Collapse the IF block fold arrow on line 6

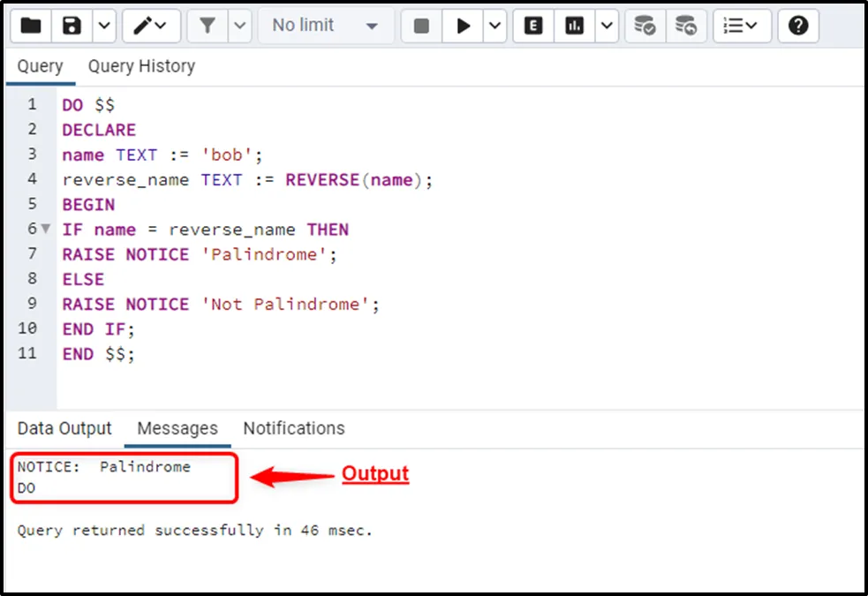[46, 230]
